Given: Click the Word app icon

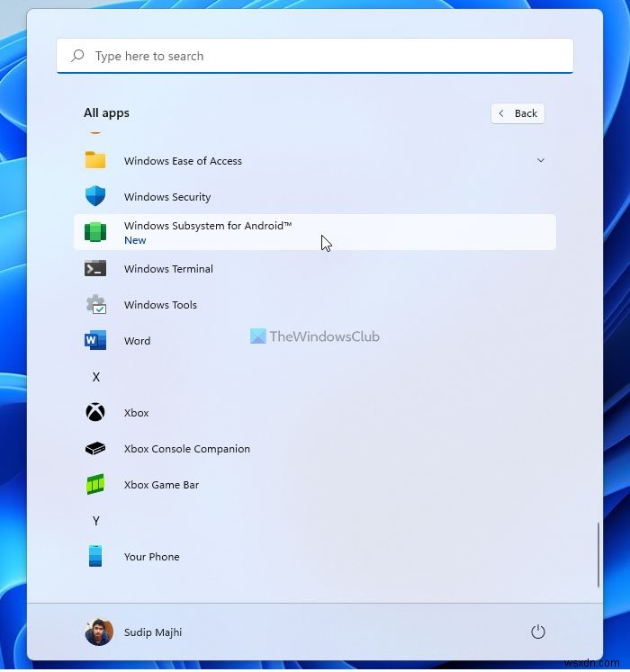Looking at the screenshot, I should pos(95,341).
